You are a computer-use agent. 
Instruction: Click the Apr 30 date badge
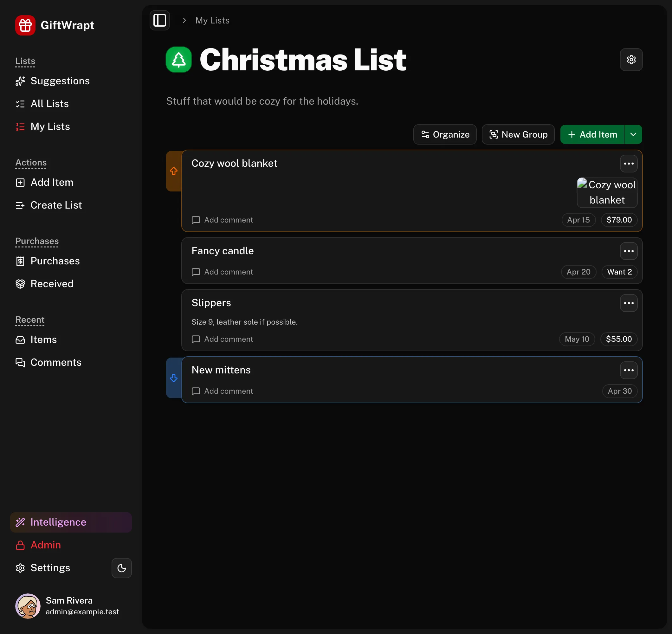pos(620,391)
